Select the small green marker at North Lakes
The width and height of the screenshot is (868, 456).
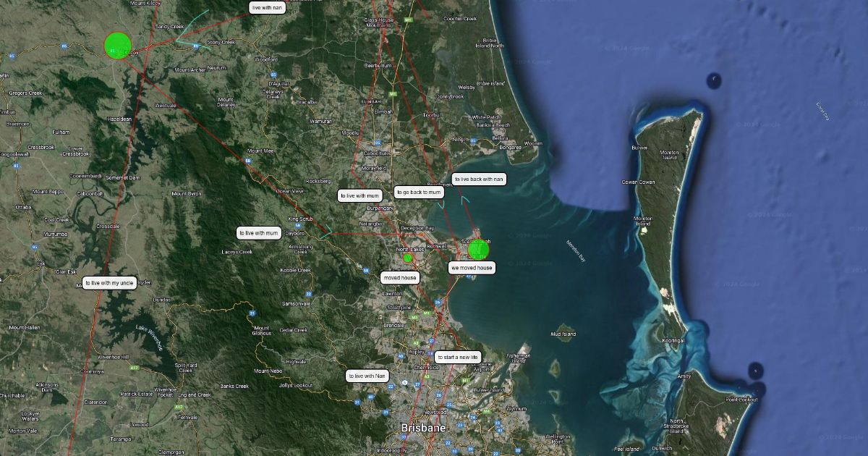[x=407, y=258]
